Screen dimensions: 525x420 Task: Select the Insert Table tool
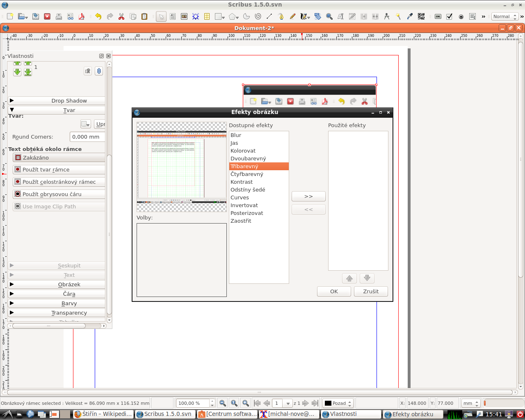(206, 16)
